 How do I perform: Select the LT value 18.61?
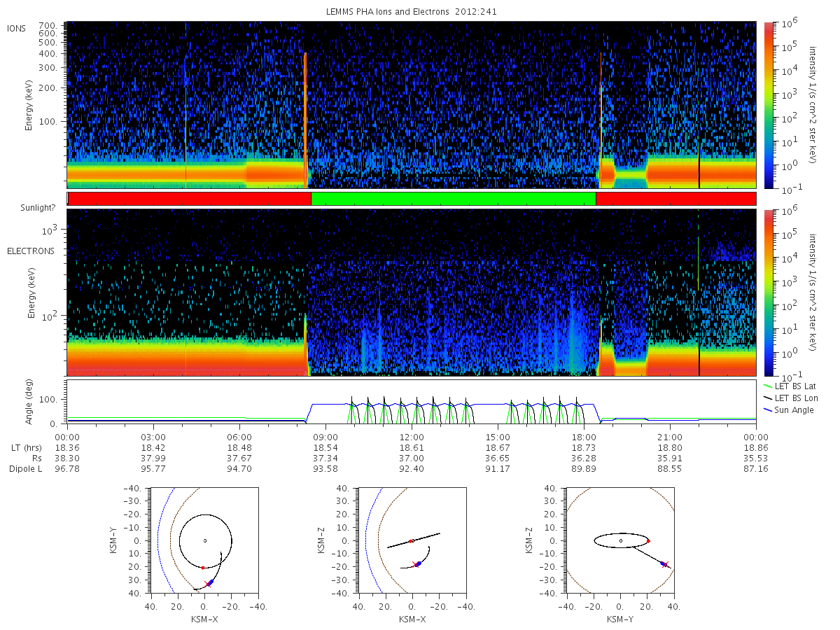(412, 447)
